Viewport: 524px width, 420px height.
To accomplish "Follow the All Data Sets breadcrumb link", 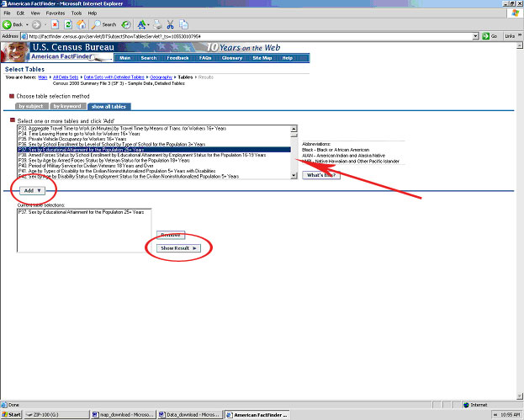I will [x=66, y=77].
